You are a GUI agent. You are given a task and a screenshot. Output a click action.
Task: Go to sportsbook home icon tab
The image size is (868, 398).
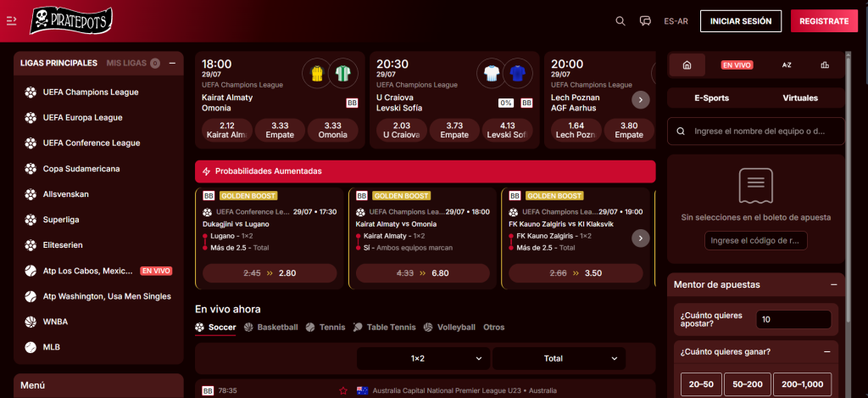tap(687, 64)
